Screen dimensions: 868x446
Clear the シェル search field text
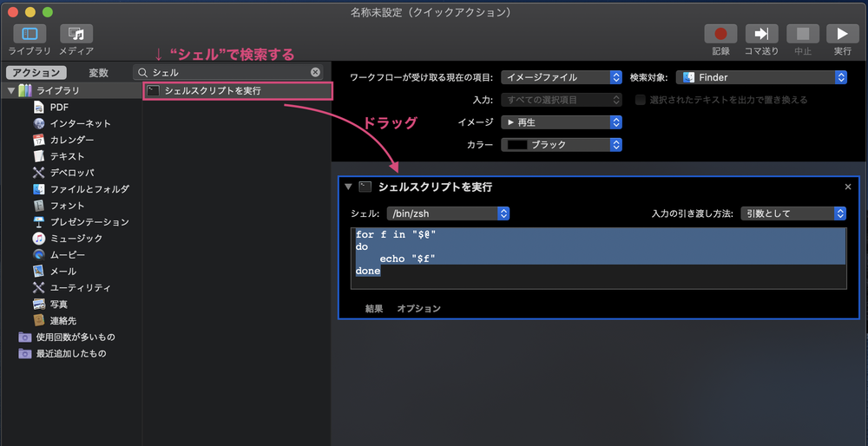pyautogui.click(x=315, y=73)
